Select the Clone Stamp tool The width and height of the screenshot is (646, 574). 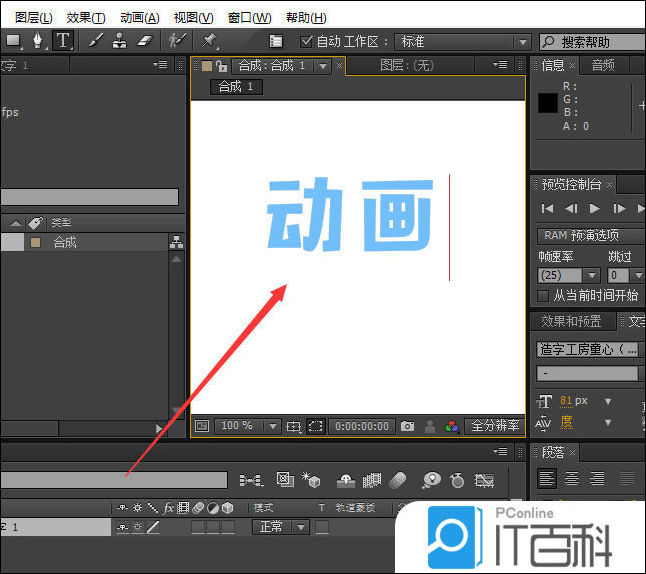click(119, 41)
